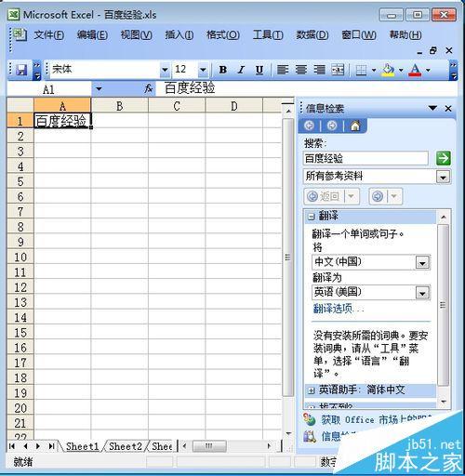Open borders dropdown arrow
465x476 pixels.
coord(374,70)
